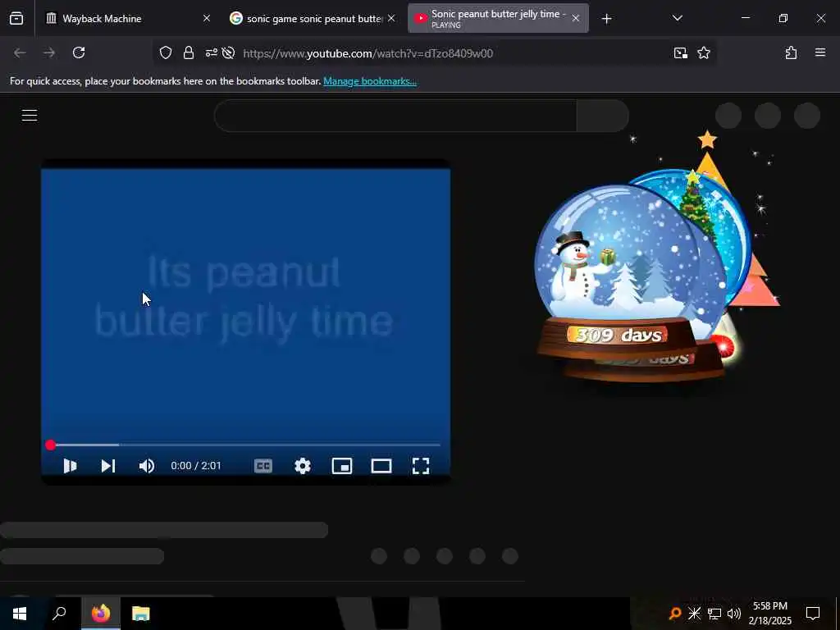Viewport: 840px width, 630px height.
Task: Open the Firefox application menu
Action: click(x=820, y=52)
